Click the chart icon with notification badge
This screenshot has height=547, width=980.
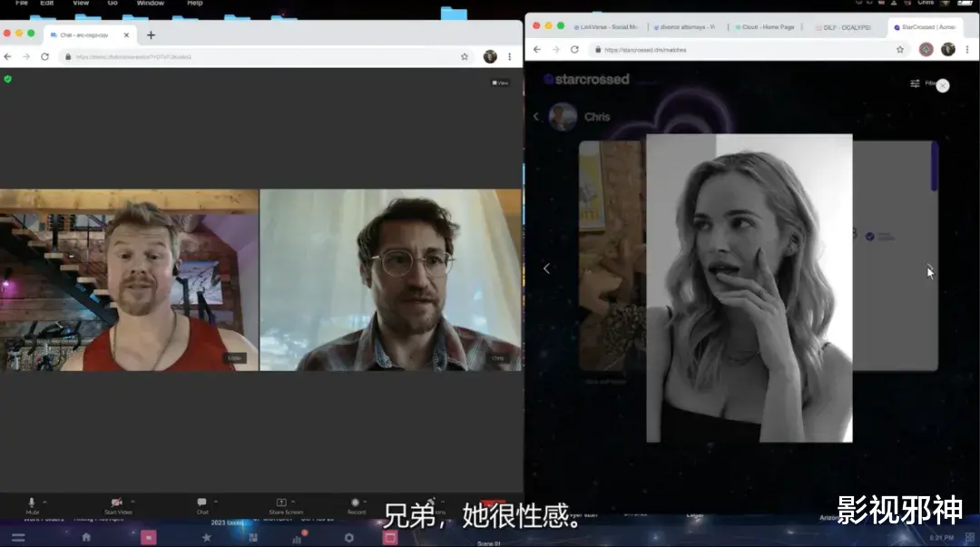click(299, 537)
